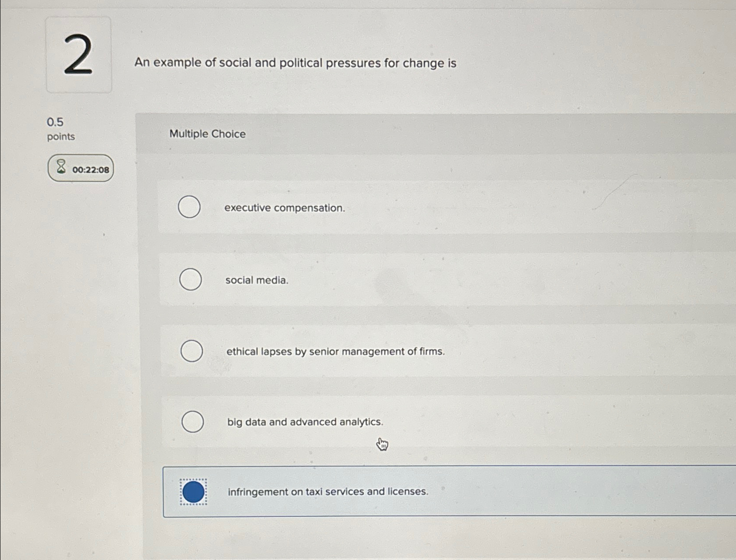Pick the 'big data and advanced analytics' radio
This screenshot has width=736, height=560.
click(x=192, y=422)
